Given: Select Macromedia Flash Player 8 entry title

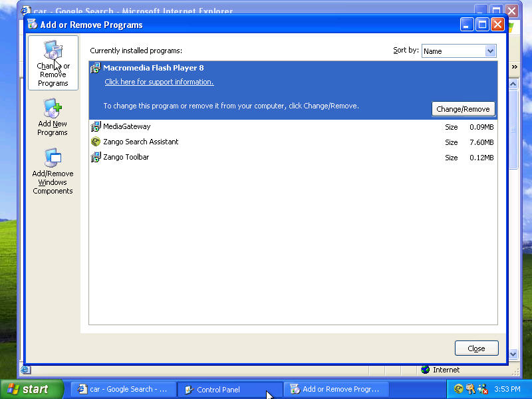Looking at the screenshot, I should 154,68.
